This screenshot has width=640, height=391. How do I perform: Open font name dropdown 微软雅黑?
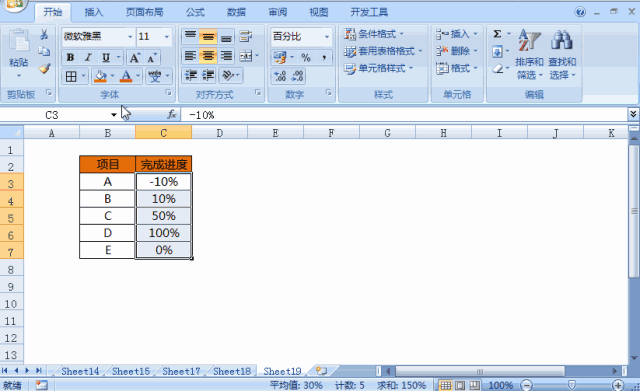click(x=130, y=37)
